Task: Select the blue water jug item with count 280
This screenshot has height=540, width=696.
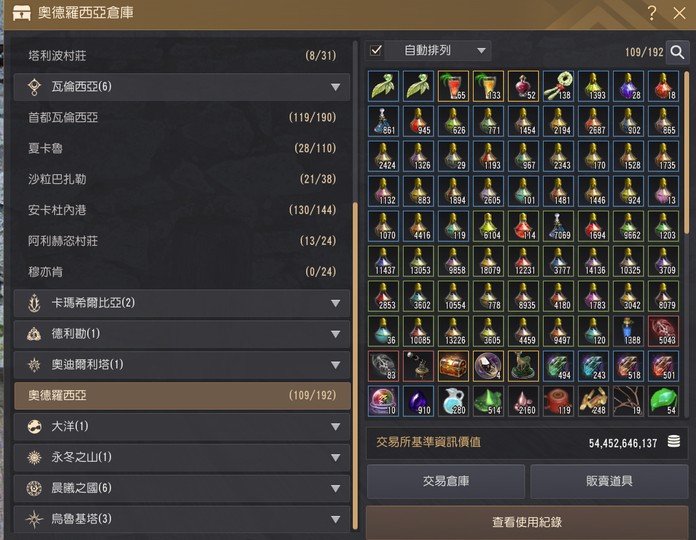Action: click(x=453, y=401)
